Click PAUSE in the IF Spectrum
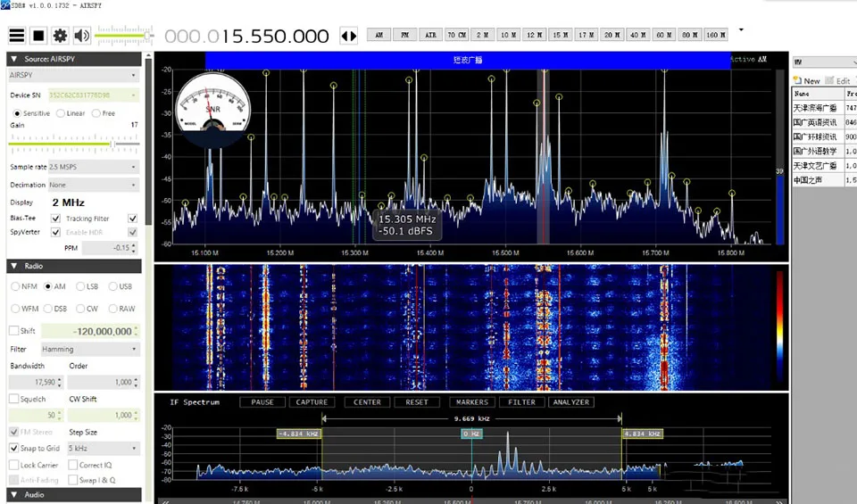 coord(262,402)
